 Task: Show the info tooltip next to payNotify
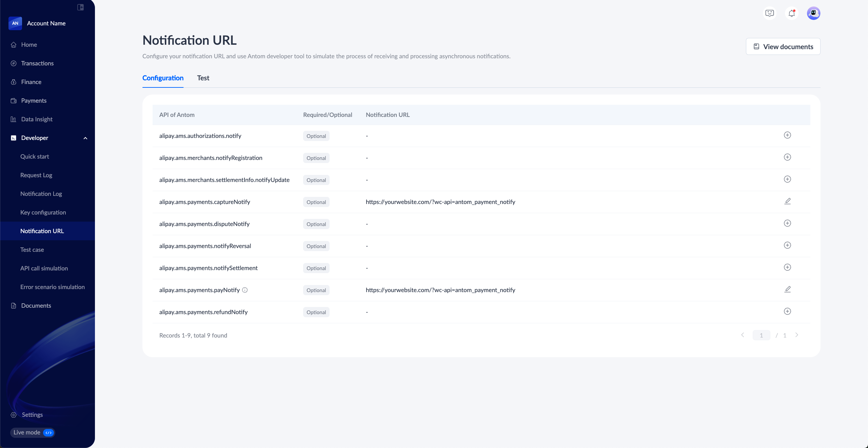click(x=245, y=290)
